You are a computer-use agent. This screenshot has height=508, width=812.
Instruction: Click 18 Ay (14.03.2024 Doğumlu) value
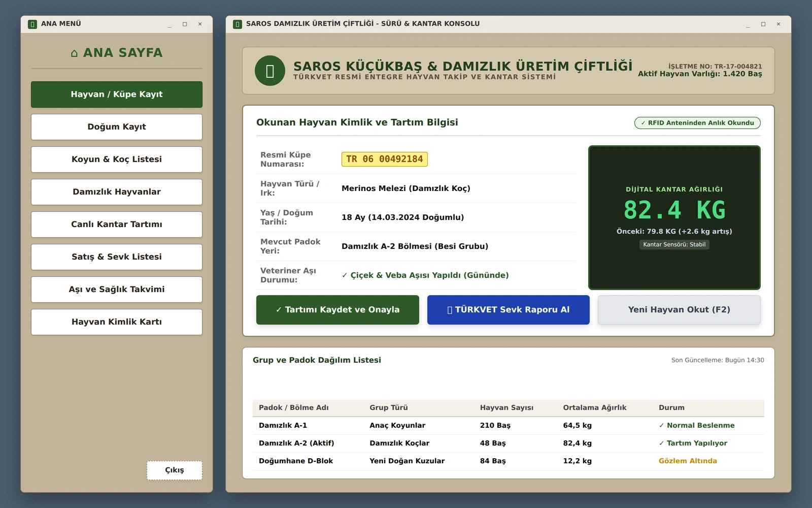402,217
